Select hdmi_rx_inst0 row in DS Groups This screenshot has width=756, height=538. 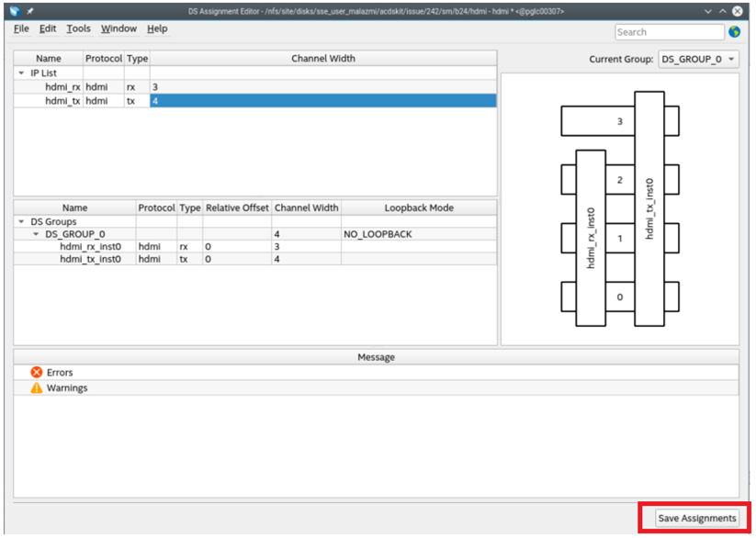point(255,247)
